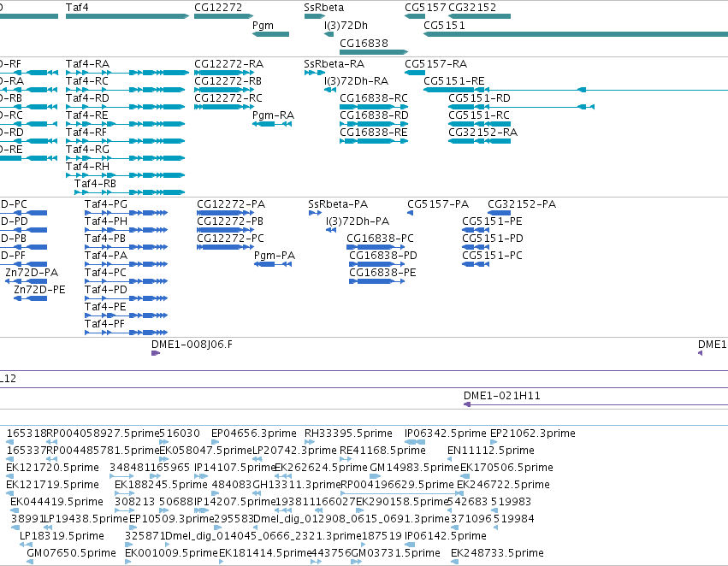
Task: Click transcript CG12272-RA
Action: tap(229, 64)
